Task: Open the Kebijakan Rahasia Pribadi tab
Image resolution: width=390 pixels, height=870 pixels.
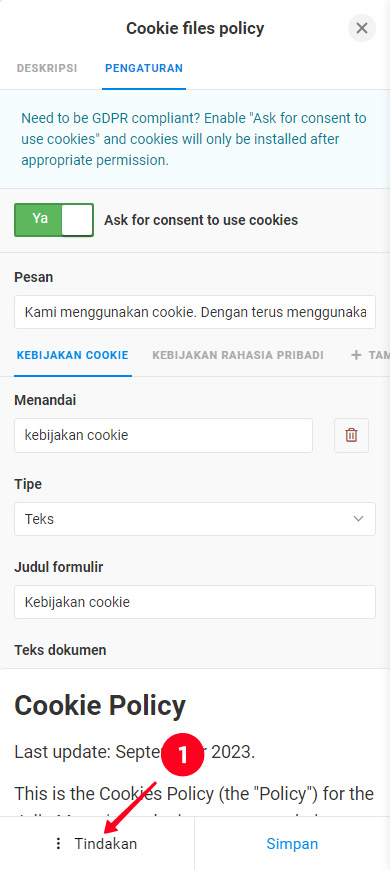Action: pos(238,355)
